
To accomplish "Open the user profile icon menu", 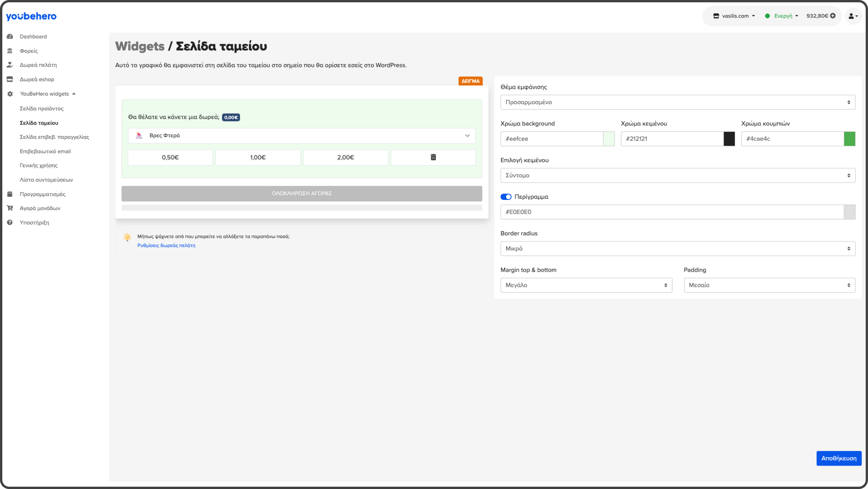I will pos(853,16).
